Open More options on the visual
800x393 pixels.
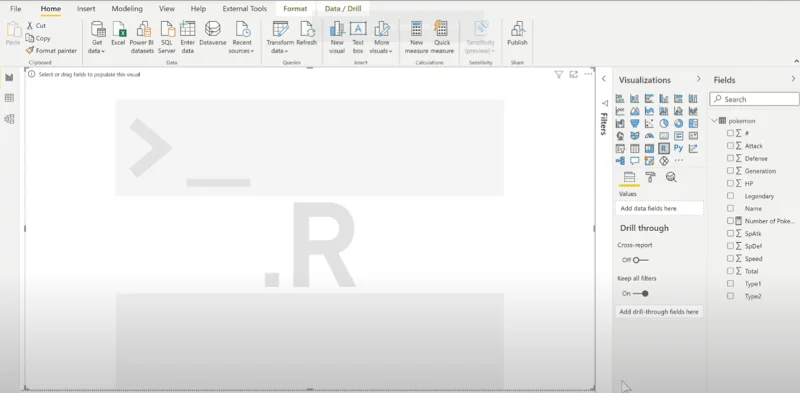[x=588, y=75]
